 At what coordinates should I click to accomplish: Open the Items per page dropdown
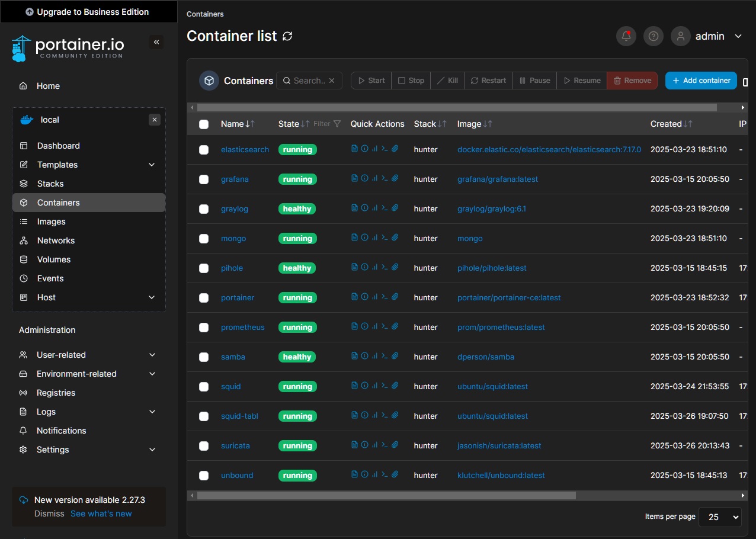pyautogui.click(x=720, y=517)
